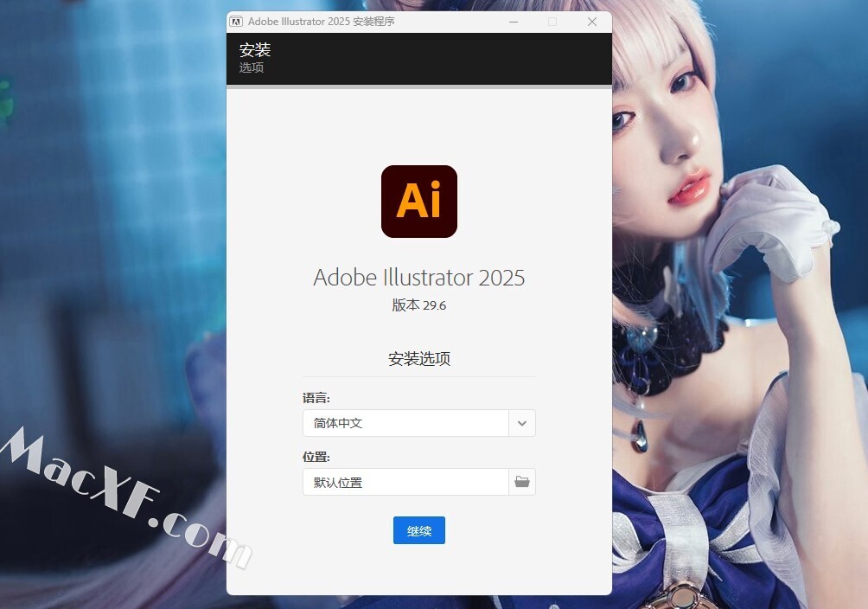Click the 安装选项 heading text
The width and height of the screenshot is (868, 609).
pyautogui.click(x=419, y=359)
